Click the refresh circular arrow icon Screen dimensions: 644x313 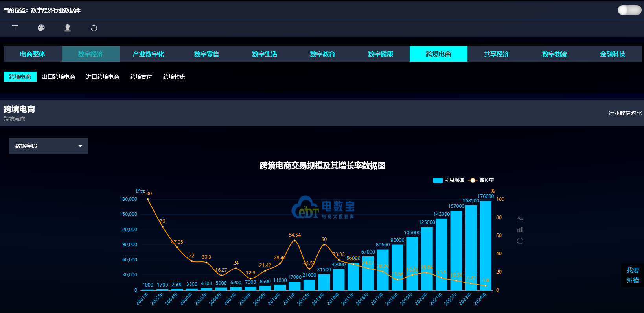coord(94,28)
